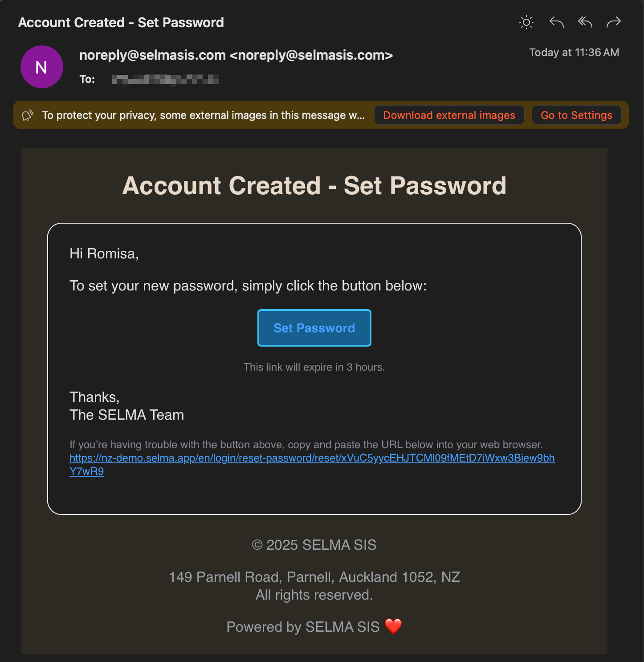Click the Today at 11:36 AM timestamp
The image size is (644, 662).
coord(574,53)
